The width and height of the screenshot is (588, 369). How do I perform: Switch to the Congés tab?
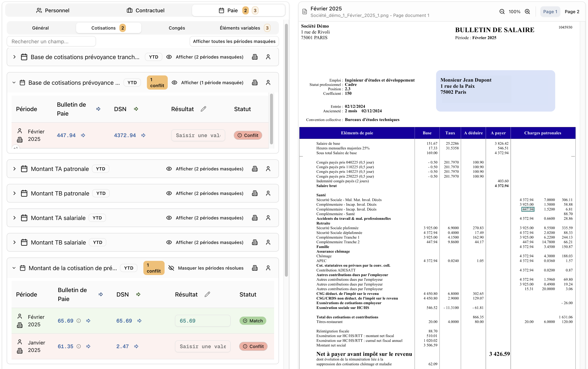click(177, 28)
